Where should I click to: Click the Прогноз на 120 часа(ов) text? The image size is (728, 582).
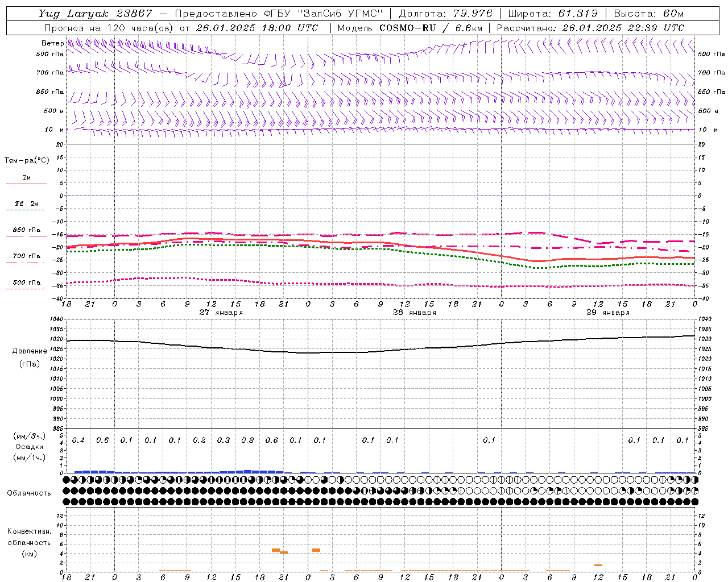click(109, 28)
